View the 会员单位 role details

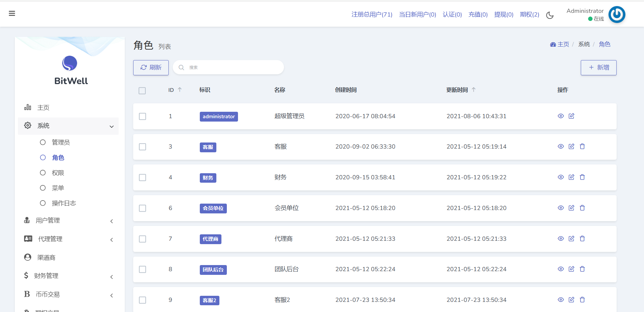(x=560, y=208)
